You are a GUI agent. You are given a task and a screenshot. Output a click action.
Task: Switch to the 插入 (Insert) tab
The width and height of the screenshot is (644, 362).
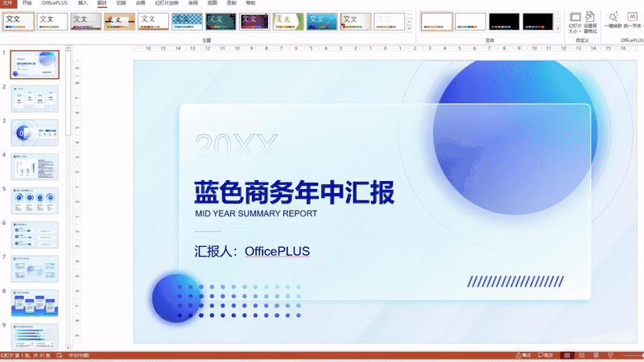[x=83, y=3]
